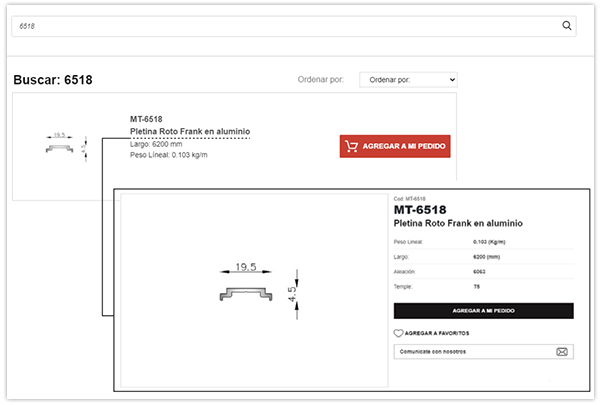Screen dimensions: 600x405
Task: Click the large profile drawing in detail panel
Action: click(253, 289)
